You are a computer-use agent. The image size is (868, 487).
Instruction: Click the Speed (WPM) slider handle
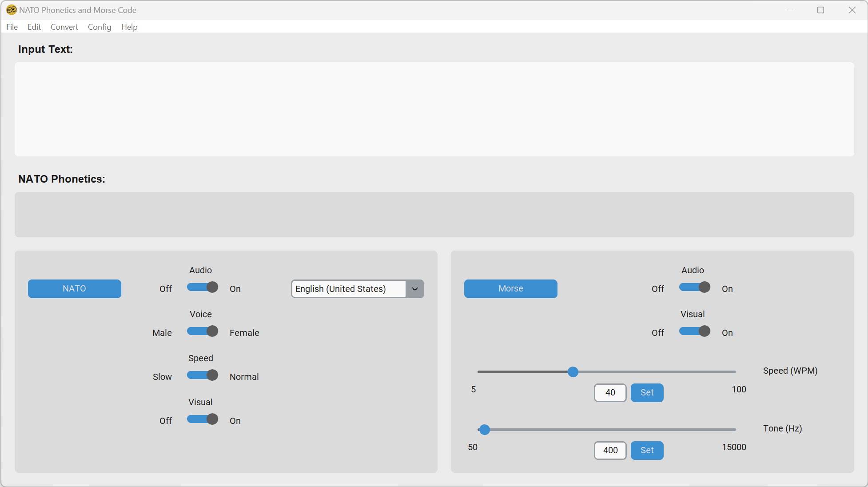(x=573, y=372)
